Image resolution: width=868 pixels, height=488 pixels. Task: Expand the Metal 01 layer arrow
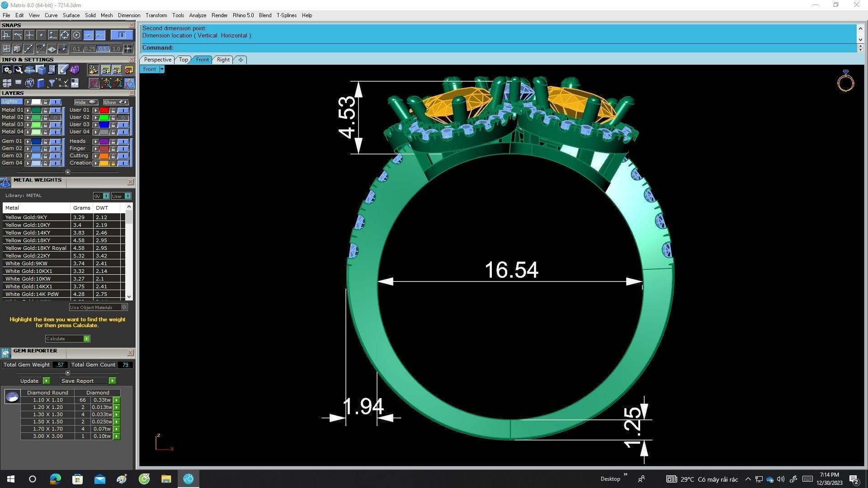(x=28, y=110)
